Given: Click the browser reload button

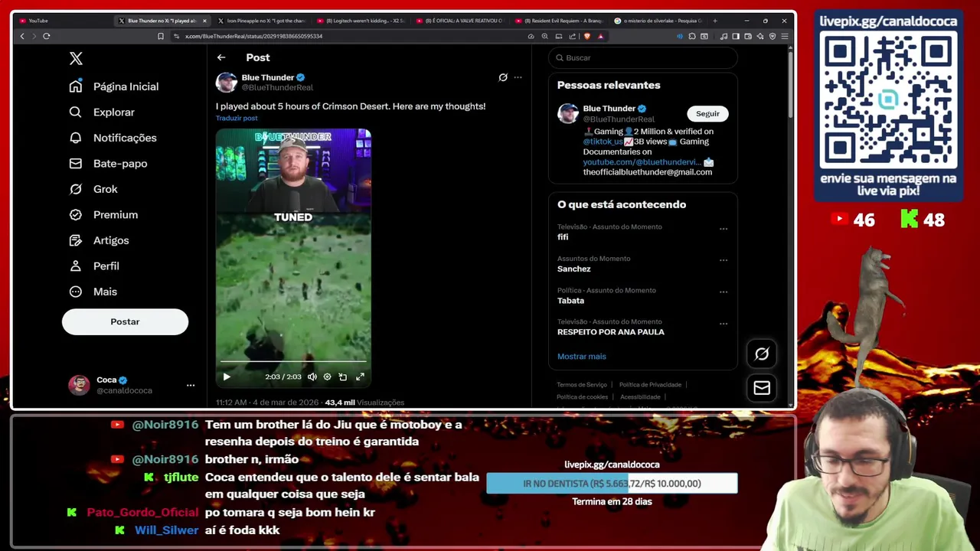Looking at the screenshot, I should point(47,36).
